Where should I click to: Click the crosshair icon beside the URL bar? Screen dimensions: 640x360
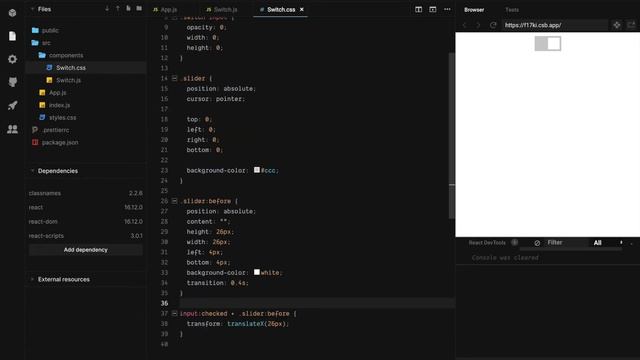point(617,25)
